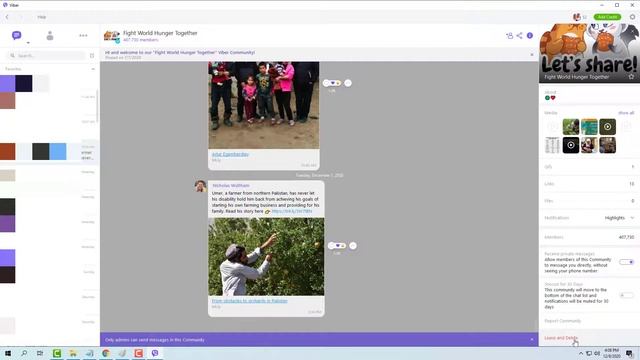Open Notifications Highlights dropdown
The height and width of the screenshot is (360, 640).
619,218
